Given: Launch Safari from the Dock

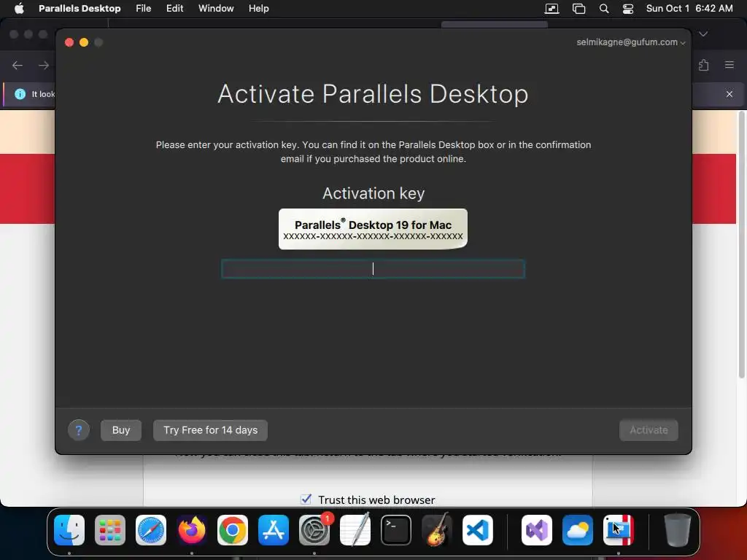Looking at the screenshot, I should pos(151,530).
